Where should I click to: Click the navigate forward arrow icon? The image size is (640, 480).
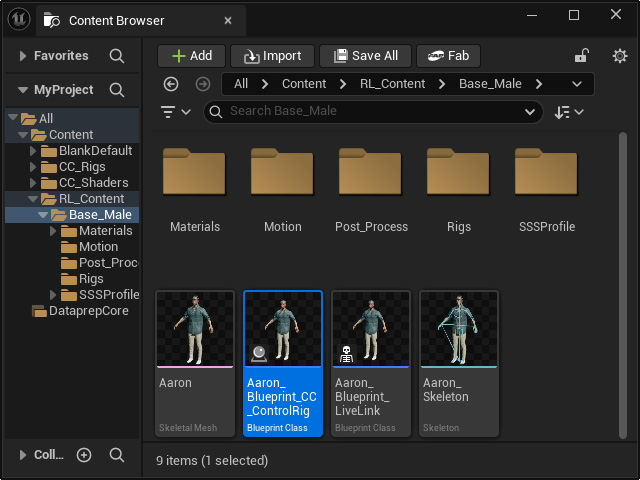click(203, 84)
